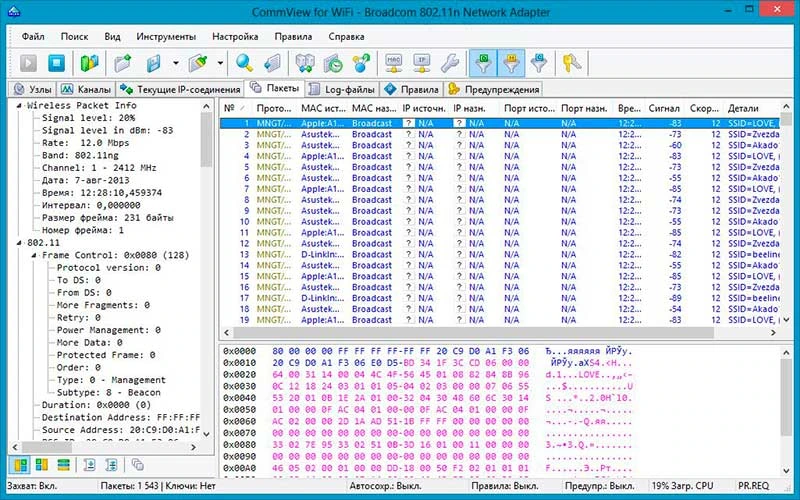The width and height of the screenshot is (800, 500).
Task: Toggle the blue funnel packet filter
Action: point(539,63)
